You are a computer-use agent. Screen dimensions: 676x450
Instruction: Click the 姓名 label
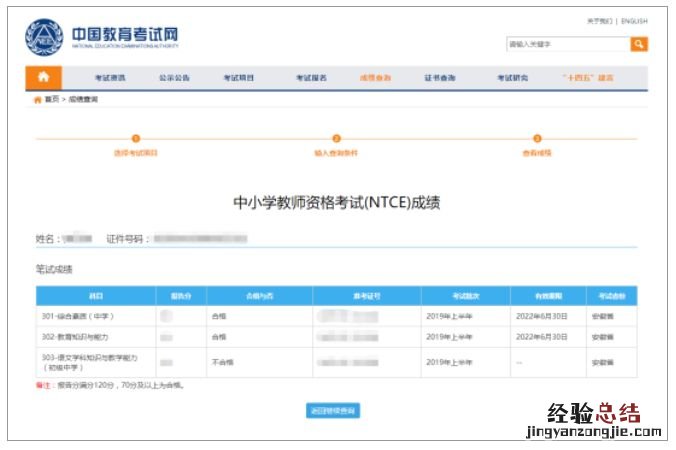click(x=47, y=239)
